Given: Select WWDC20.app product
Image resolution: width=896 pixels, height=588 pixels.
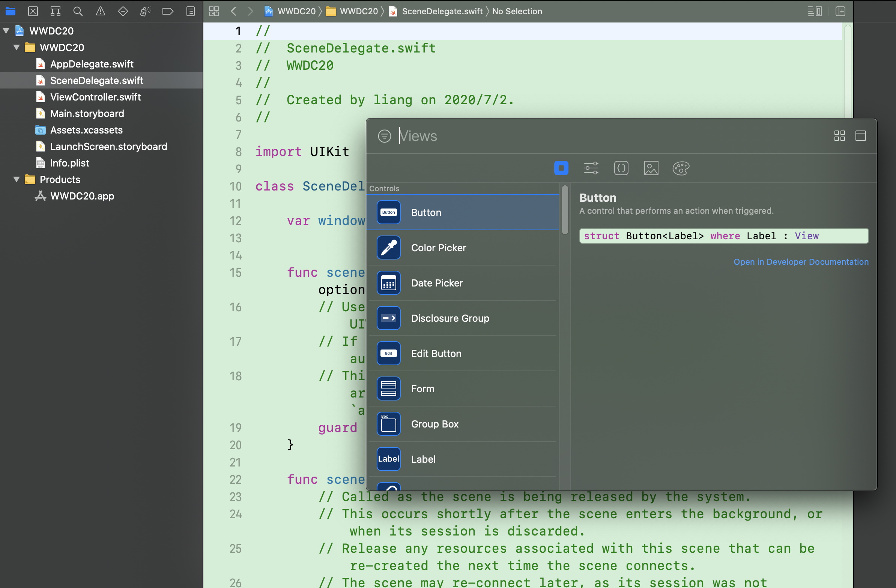Looking at the screenshot, I should pos(82,196).
